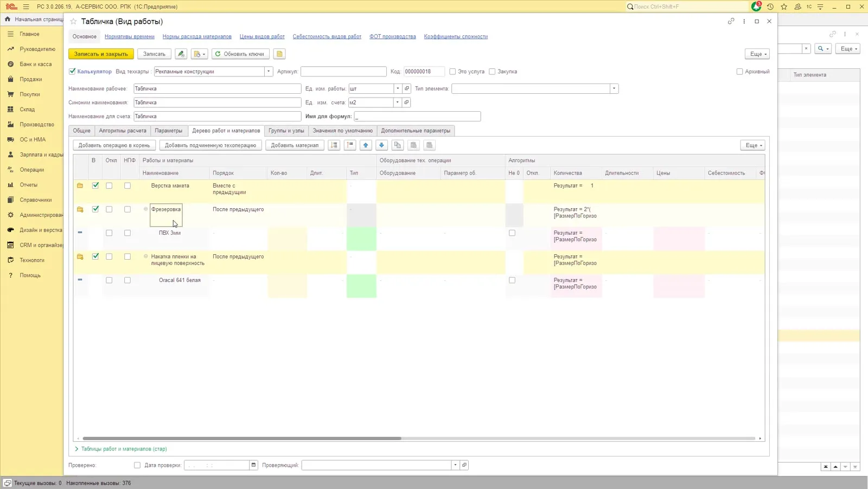
Task: Click the Записать и закрыть button
Action: tap(101, 54)
